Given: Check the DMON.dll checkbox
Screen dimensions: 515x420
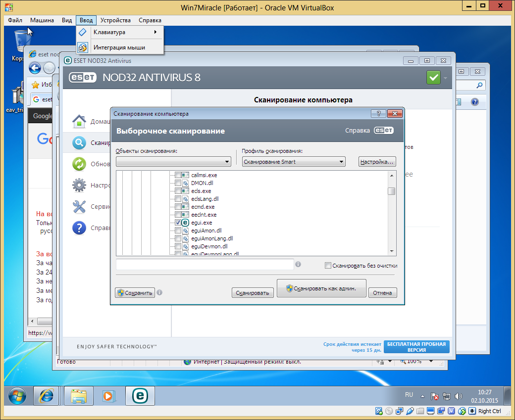Looking at the screenshot, I should coord(178,183).
